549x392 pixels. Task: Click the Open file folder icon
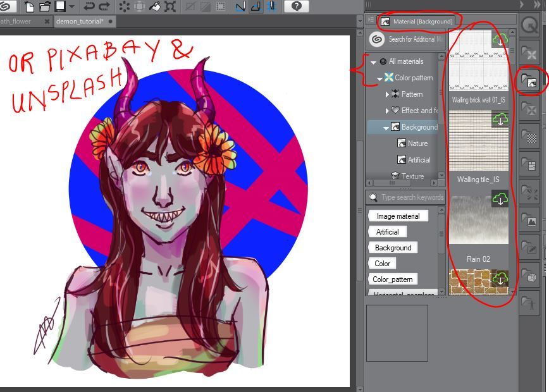tap(45, 7)
